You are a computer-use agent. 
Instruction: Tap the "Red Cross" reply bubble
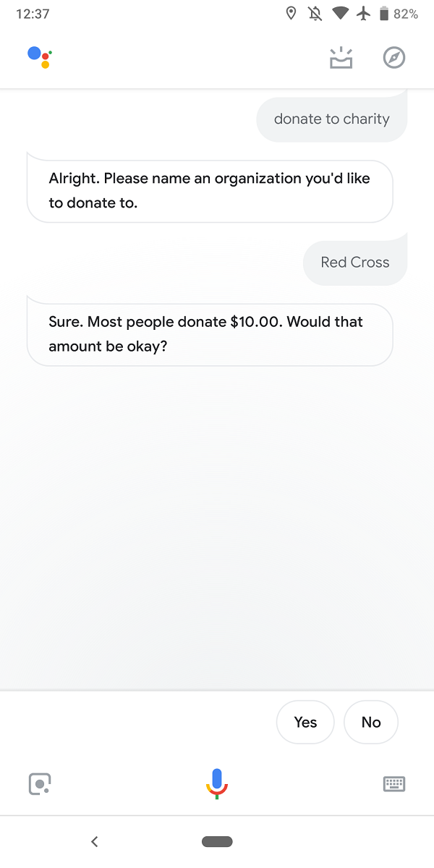tap(355, 263)
